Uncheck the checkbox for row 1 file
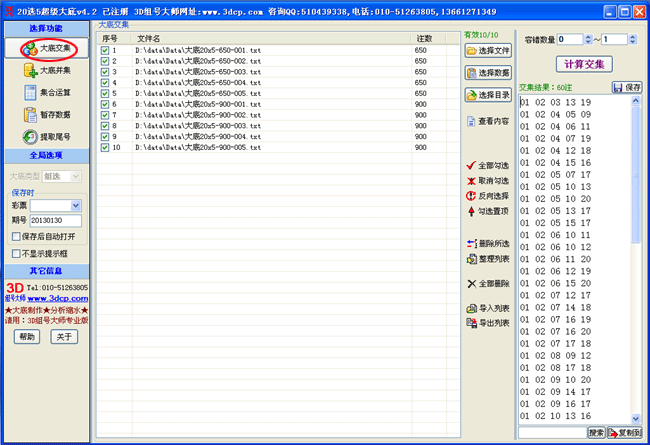650x445 pixels. pyautogui.click(x=105, y=50)
